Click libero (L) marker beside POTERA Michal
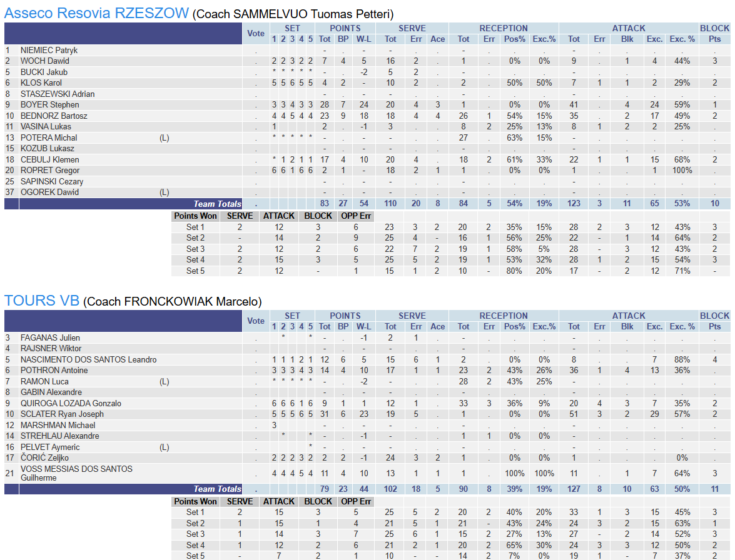 (x=165, y=137)
